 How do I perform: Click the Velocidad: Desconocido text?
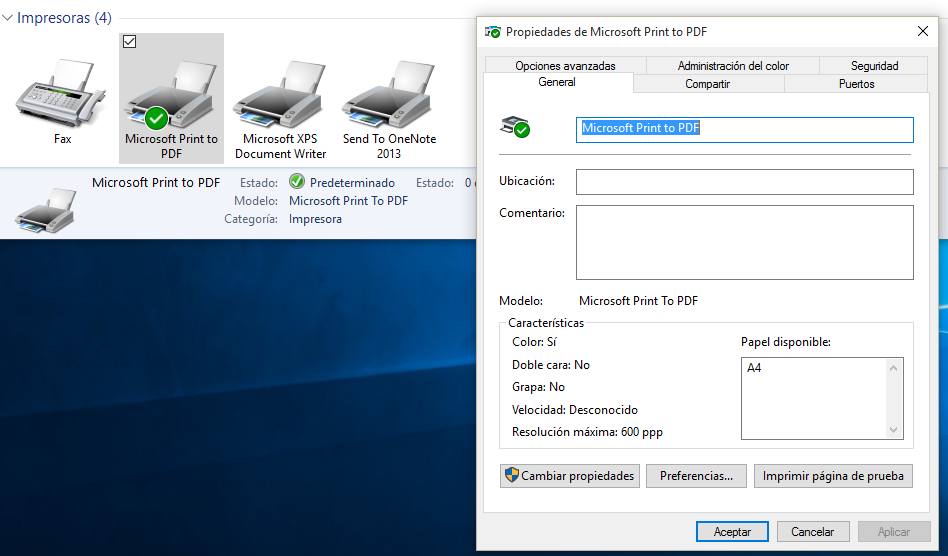574,410
